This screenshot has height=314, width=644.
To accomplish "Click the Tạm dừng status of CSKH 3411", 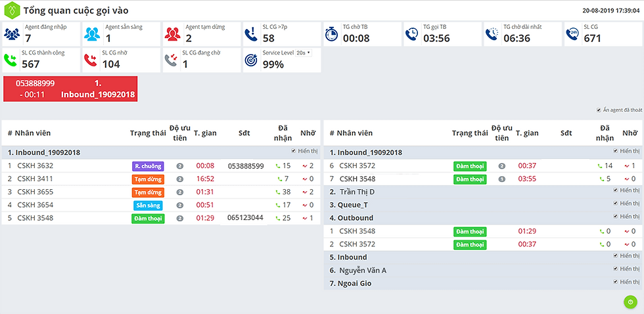I will [148, 179].
